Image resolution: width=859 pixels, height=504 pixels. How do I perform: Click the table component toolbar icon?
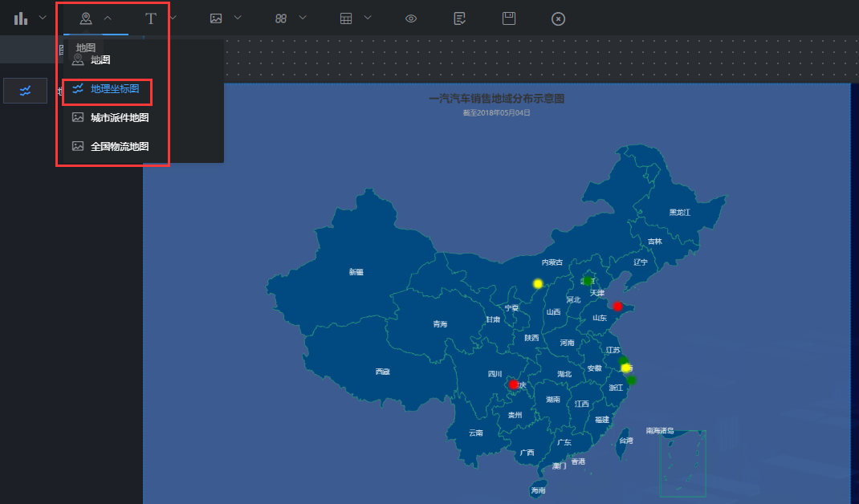(x=346, y=18)
